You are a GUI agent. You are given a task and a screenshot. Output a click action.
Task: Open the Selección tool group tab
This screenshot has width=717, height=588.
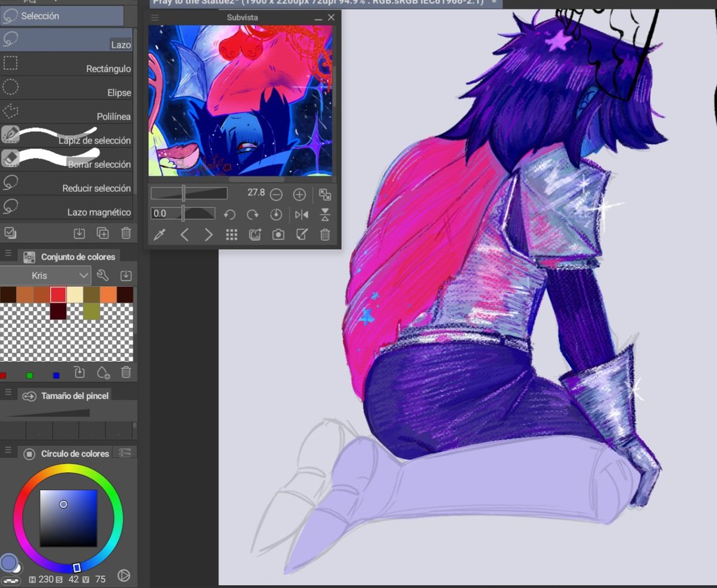click(62, 16)
